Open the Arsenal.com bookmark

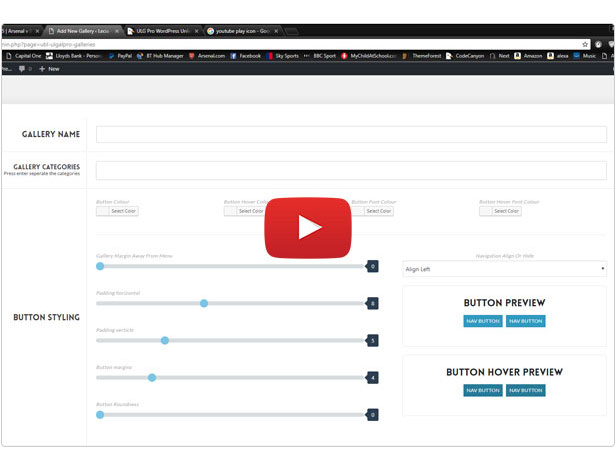pyautogui.click(x=207, y=56)
